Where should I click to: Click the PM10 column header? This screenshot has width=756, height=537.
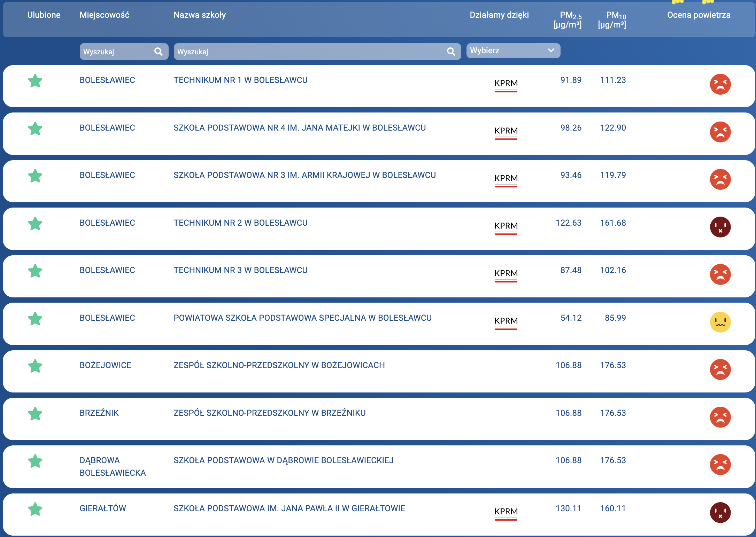pyautogui.click(x=612, y=20)
